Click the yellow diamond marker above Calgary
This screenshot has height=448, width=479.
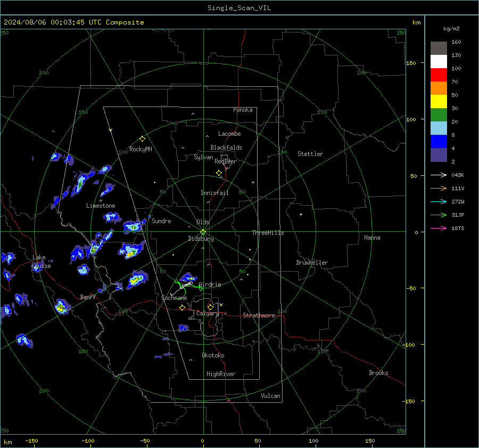click(x=210, y=307)
